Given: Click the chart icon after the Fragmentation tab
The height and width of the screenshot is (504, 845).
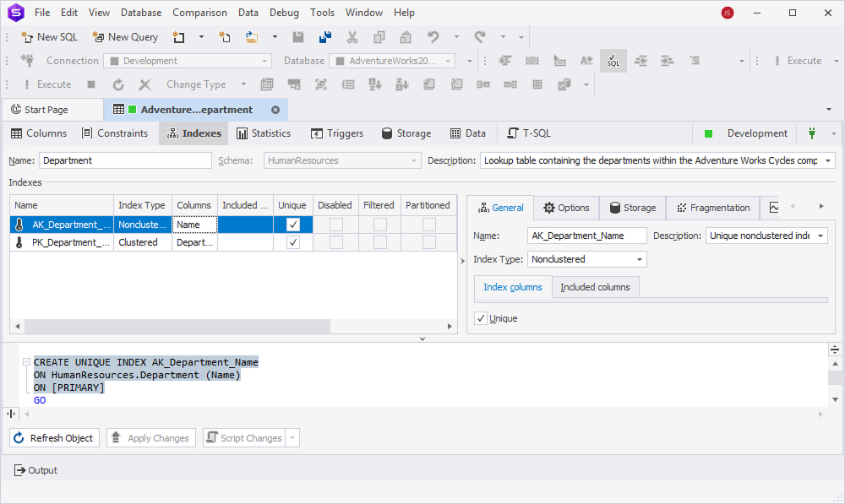Looking at the screenshot, I should 774,208.
